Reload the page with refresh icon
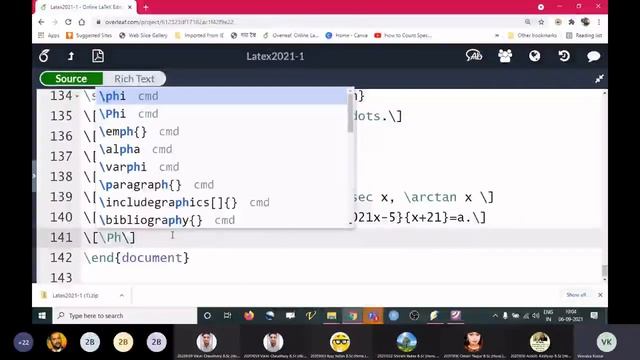640x360 pixels. 68,22
